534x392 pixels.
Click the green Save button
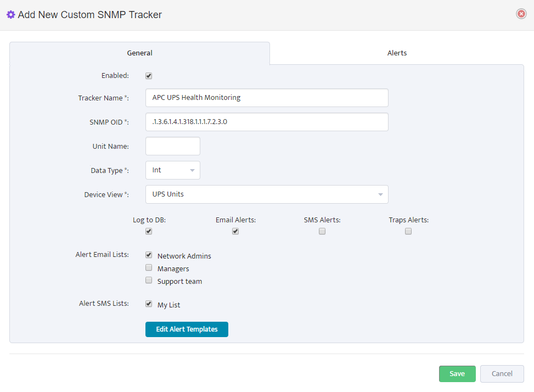[457, 374]
